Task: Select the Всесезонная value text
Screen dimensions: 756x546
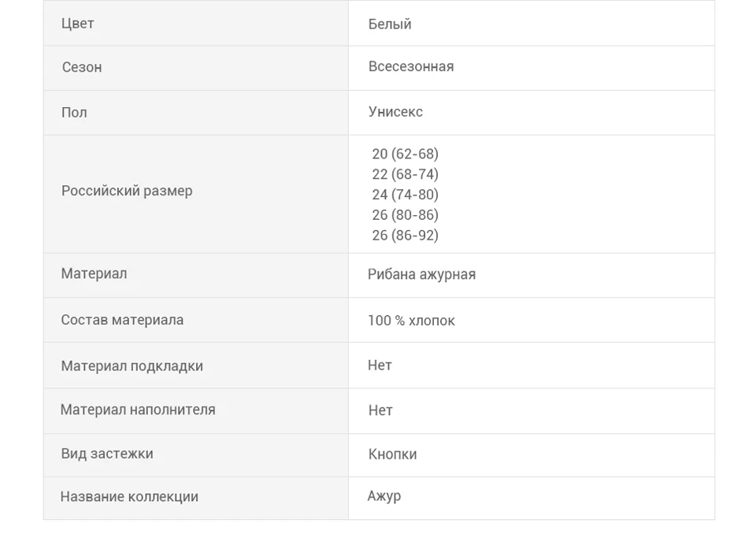Action: 411,66
